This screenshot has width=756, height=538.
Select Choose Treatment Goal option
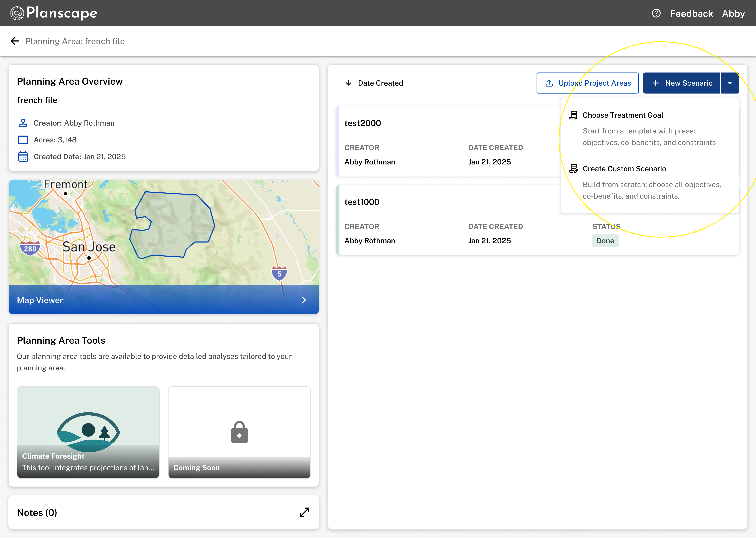623,115
